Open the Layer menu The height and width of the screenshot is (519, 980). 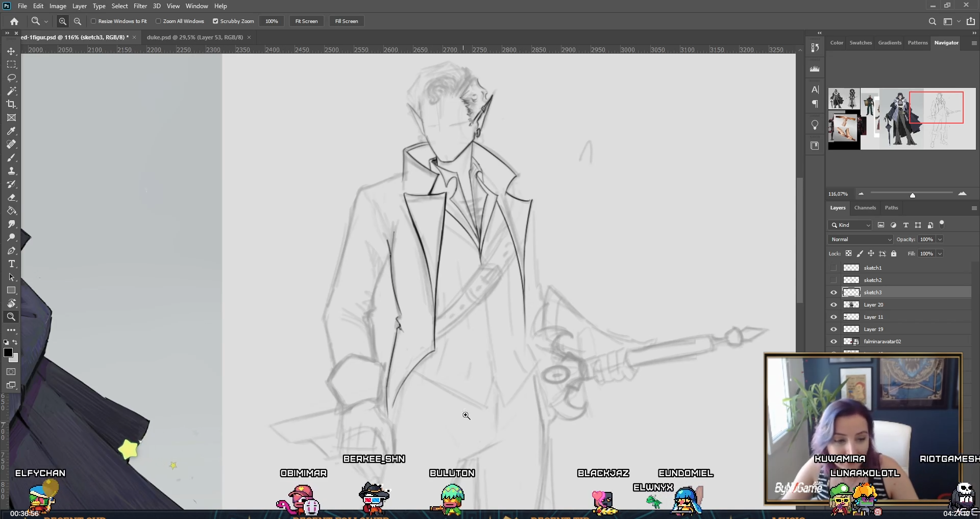click(x=79, y=6)
